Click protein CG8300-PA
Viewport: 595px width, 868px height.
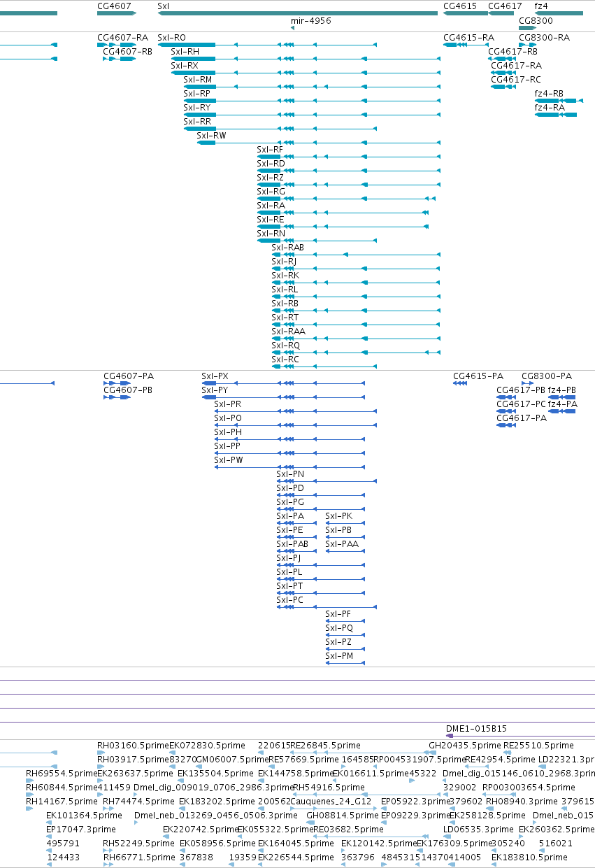click(x=547, y=376)
